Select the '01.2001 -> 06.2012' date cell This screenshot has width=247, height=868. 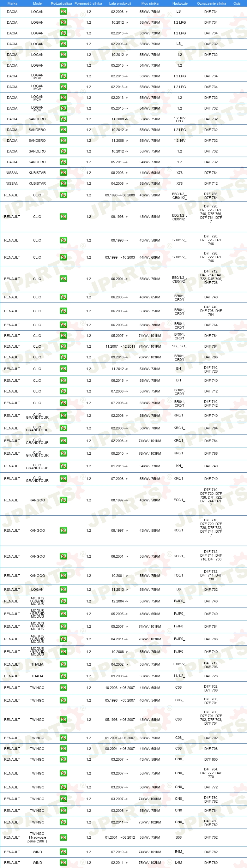coord(120,838)
